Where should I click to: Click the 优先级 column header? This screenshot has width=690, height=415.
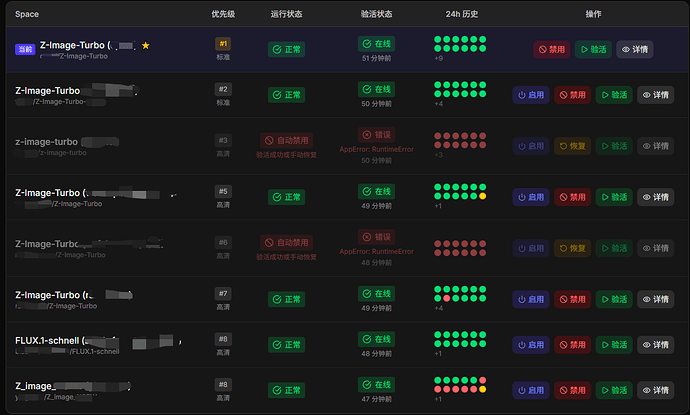(223, 15)
